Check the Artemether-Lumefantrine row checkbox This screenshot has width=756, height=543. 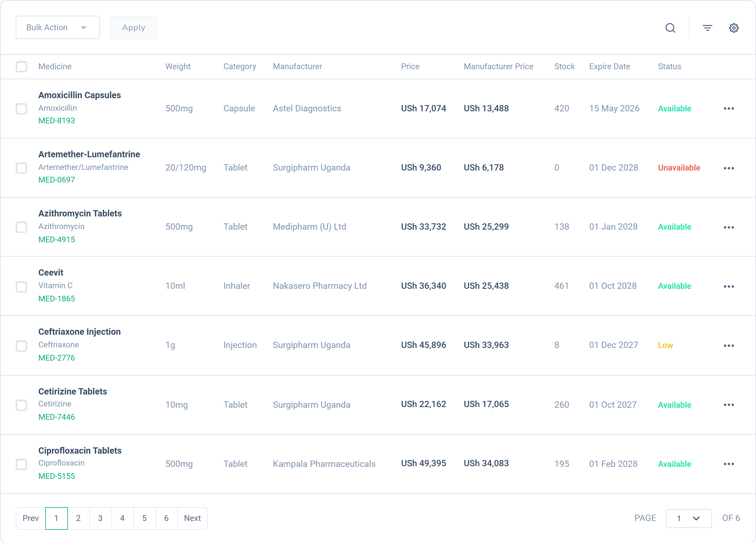point(21,168)
